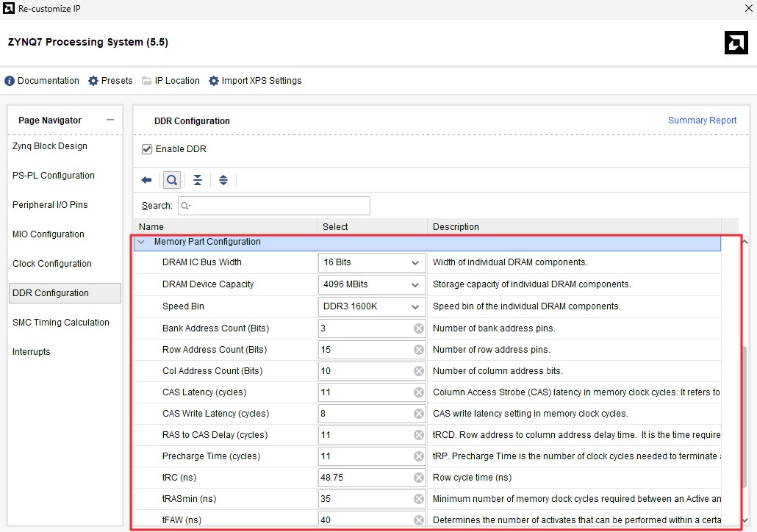Clear the CAS Write Latency value
Image resolution: width=757 pixels, height=532 pixels.
(419, 413)
